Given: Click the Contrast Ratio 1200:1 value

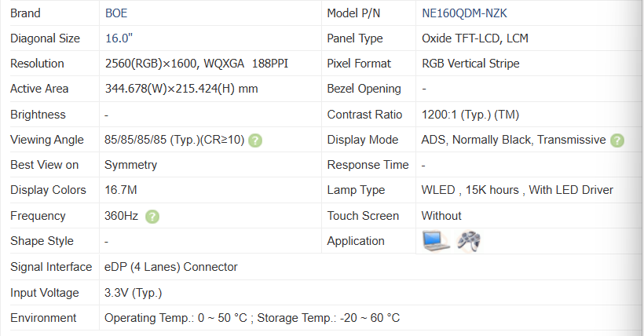Looking at the screenshot, I should coord(470,115).
